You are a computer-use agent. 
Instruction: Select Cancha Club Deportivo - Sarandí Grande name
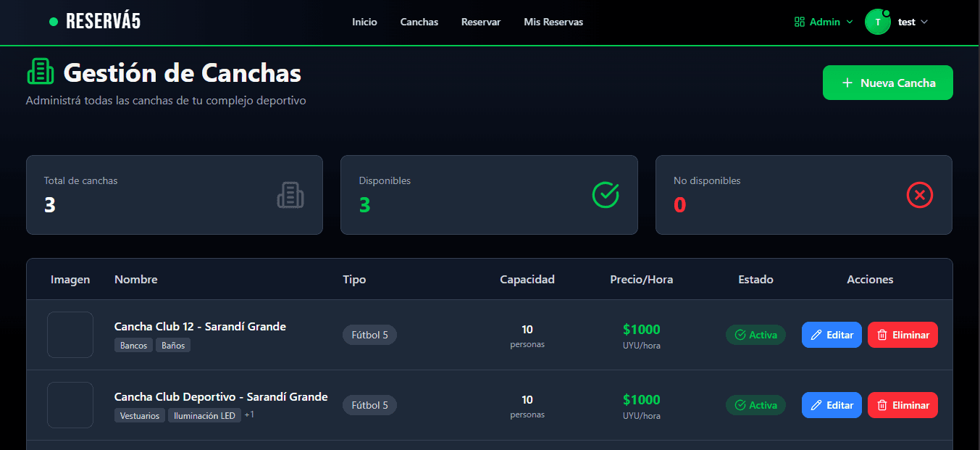click(221, 396)
